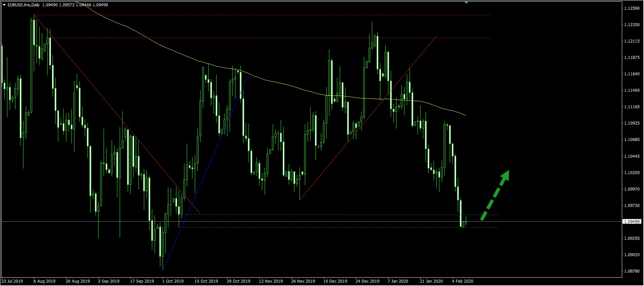Viewport: 644px width, 286px height.
Task: Select the current price label 1.09499
Action: coord(632,221)
